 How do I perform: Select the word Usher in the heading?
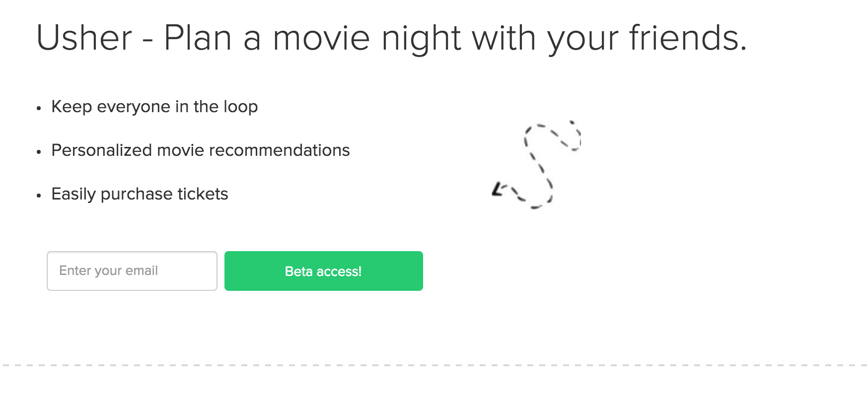coord(84,38)
